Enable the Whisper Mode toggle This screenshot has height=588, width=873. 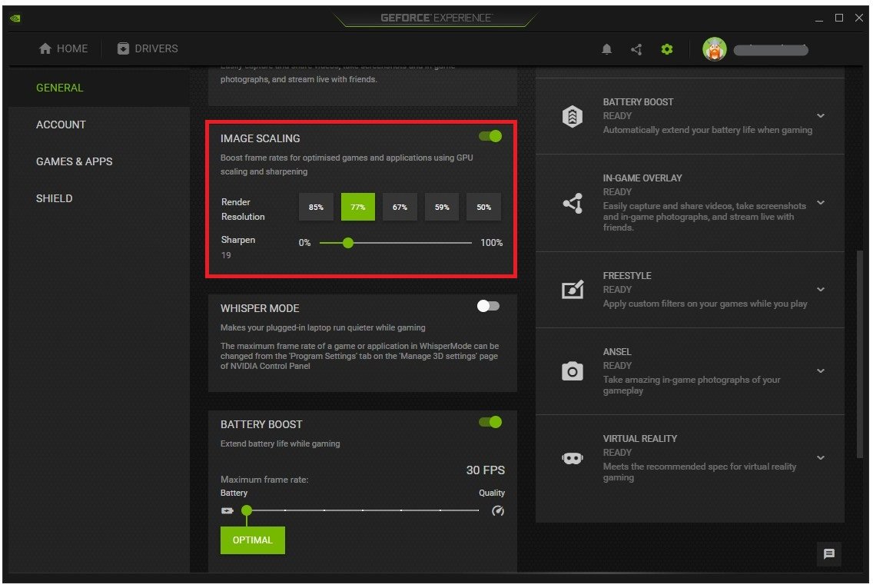488,306
